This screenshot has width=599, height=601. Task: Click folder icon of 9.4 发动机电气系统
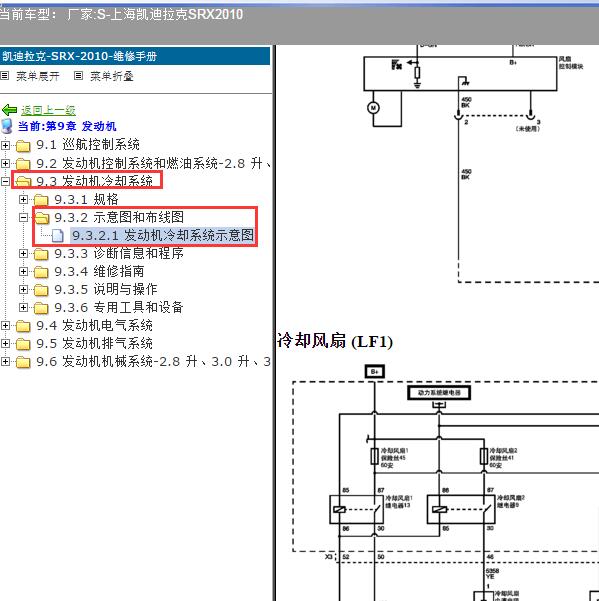[x=23, y=326]
